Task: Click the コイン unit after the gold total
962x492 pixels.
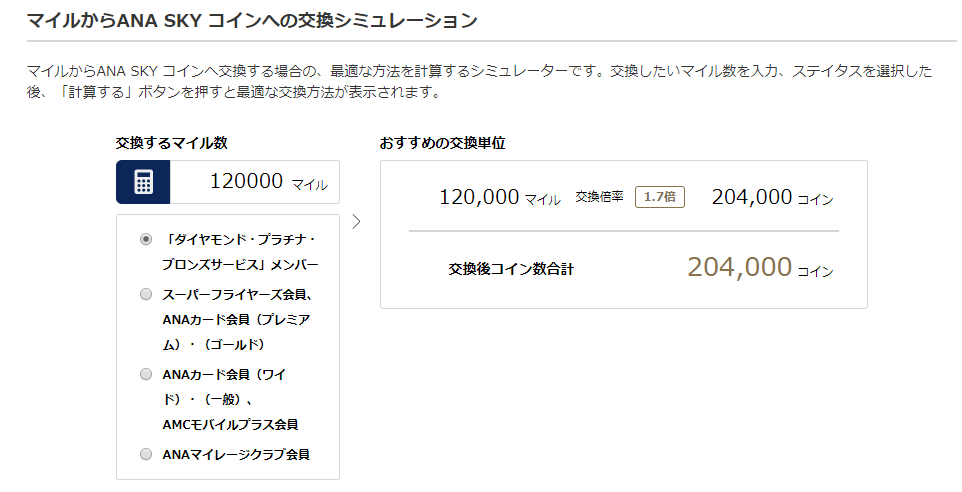Action: tap(815, 271)
